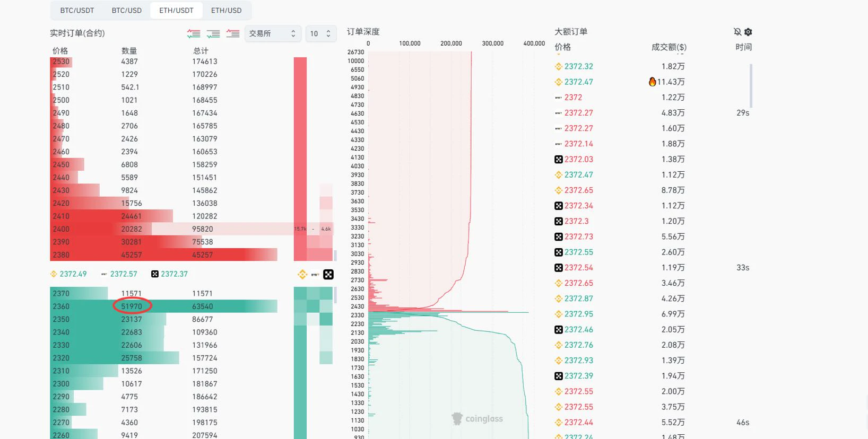The width and height of the screenshot is (868, 439).
Task: Click the bid quantity 25758
Action: point(132,358)
